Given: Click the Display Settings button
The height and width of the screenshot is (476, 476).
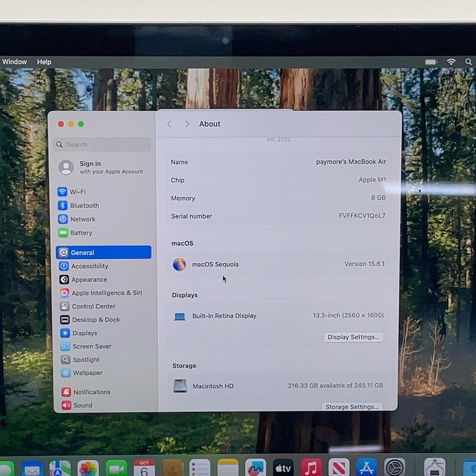Looking at the screenshot, I should click(353, 337).
